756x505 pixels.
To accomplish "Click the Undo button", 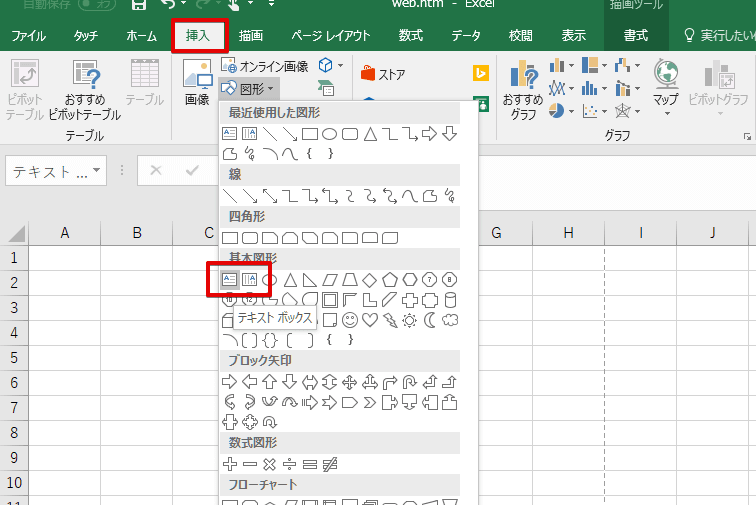I will pos(168,4).
